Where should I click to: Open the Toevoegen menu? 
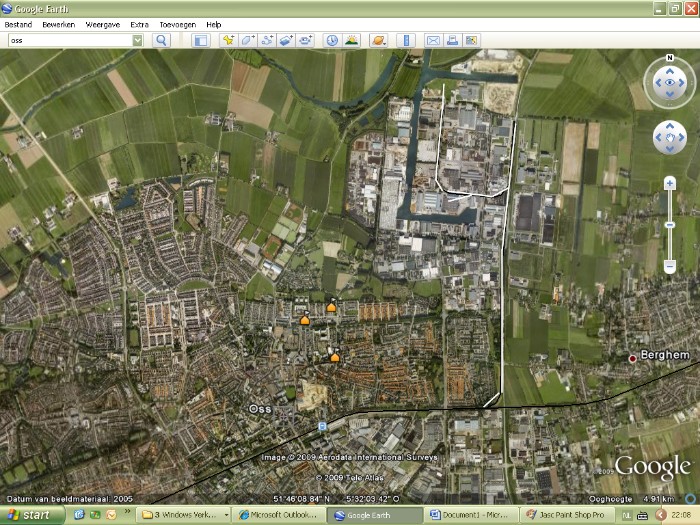click(177, 23)
